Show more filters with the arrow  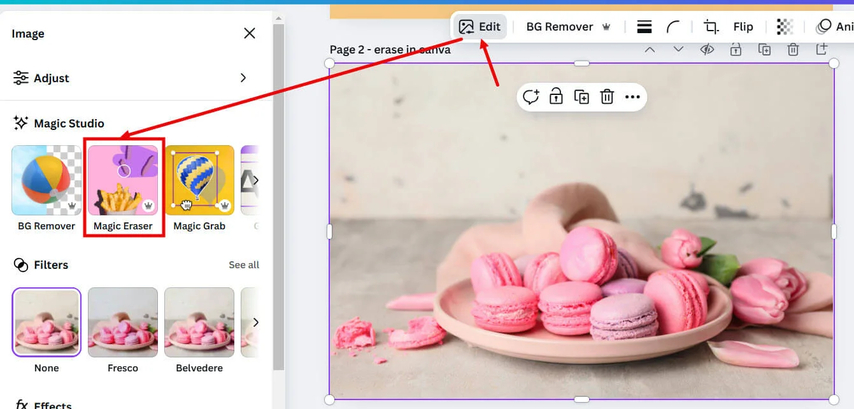pyautogui.click(x=255, y=322)
